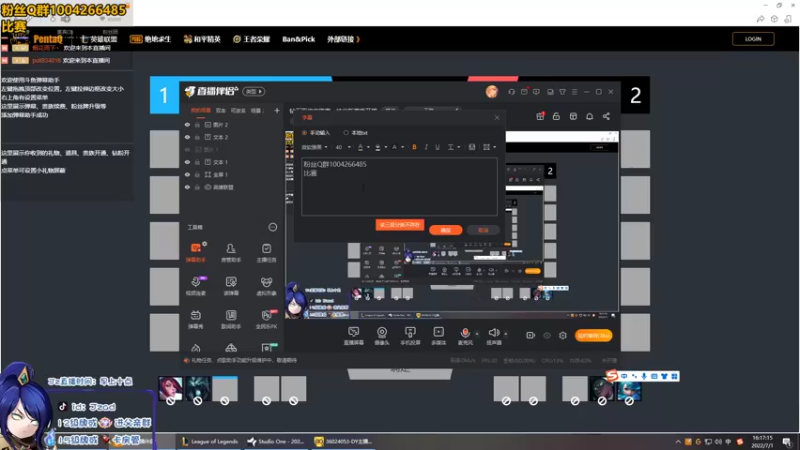Open the 虚拟形象 tool icon

pos(266,286)
